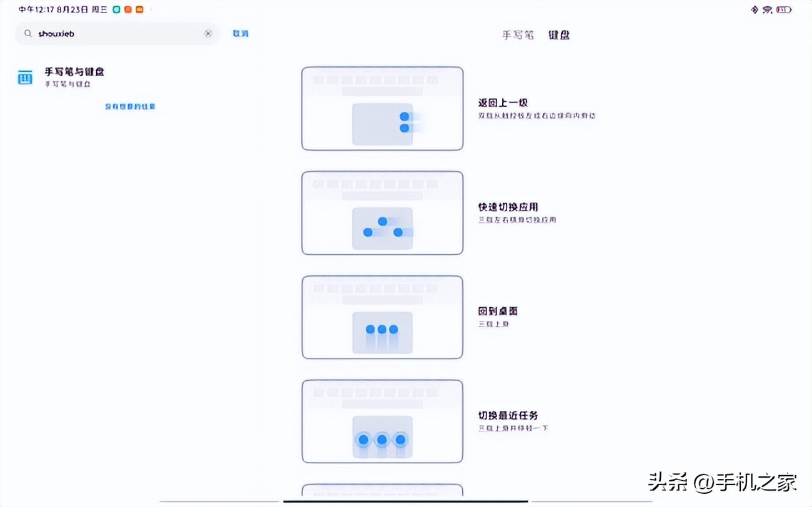Click the stylus and keyboard app icon
The width and height of the screenshot is (812, 507).
pos(24,77)
